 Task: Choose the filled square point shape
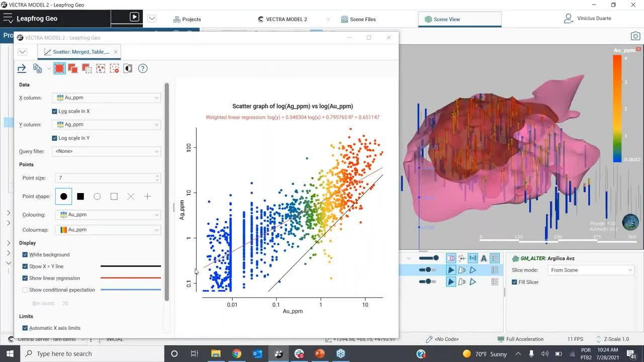pyautogui.click(x=80, y=197)
